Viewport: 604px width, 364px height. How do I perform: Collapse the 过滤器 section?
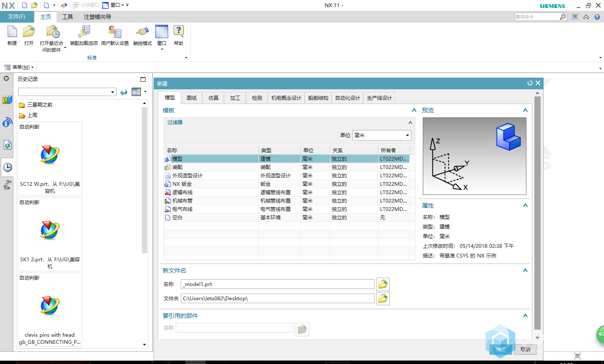tap(410, 122)
